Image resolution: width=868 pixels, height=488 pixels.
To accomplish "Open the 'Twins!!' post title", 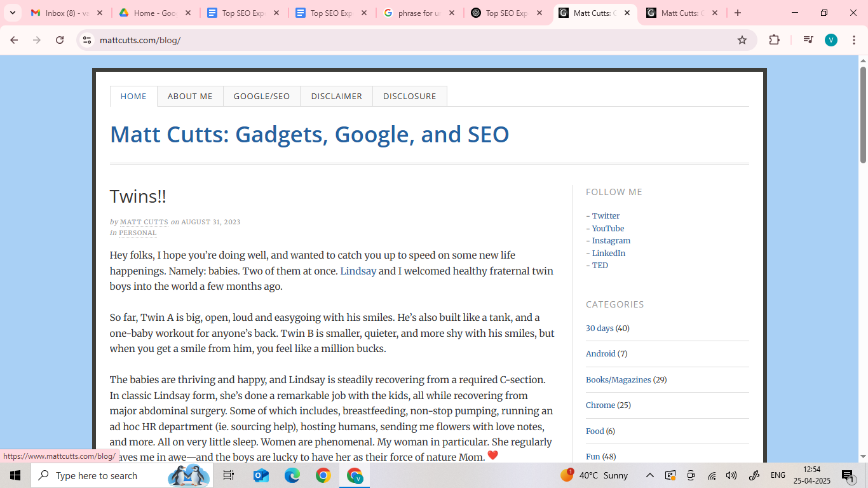I will click(138, 196).
